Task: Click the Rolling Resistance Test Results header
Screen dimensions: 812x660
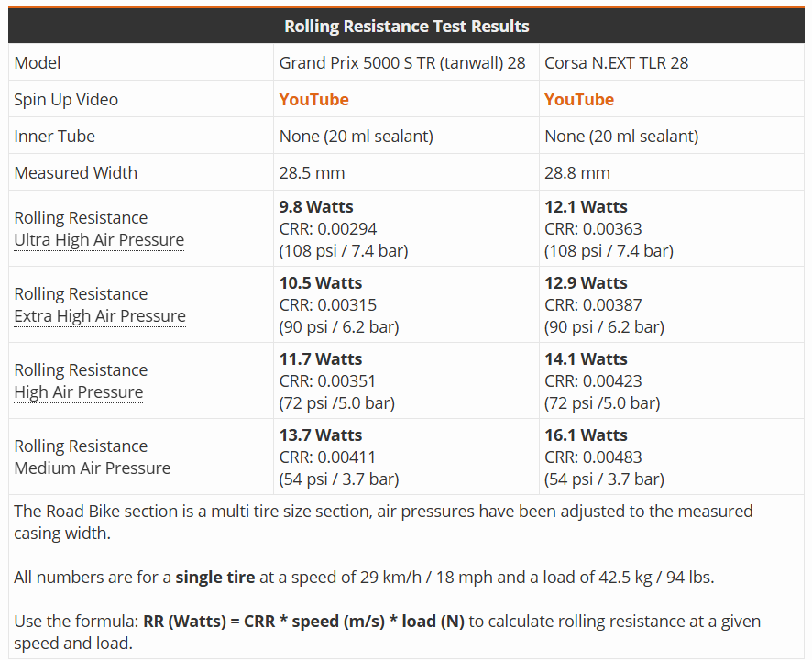Action: click(407, 26)
